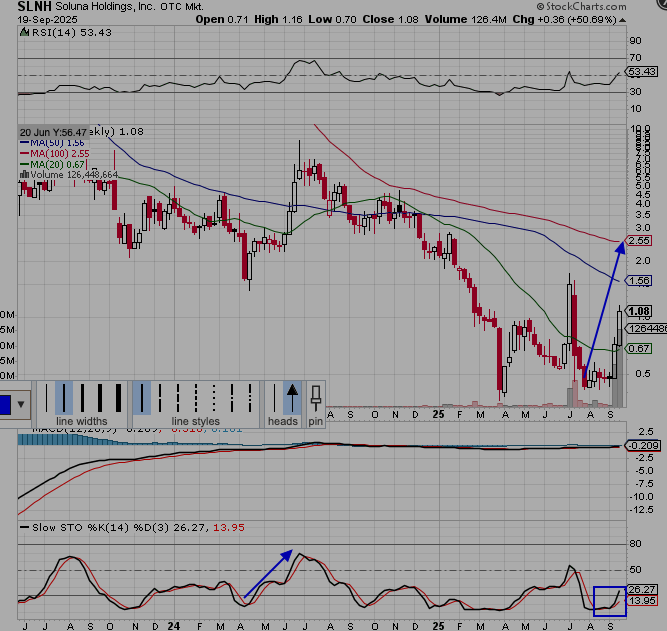Select the dash-dot-dot line style
This screenshot has width=667, height=631.
pyautogui.click(x=250, y=398)
